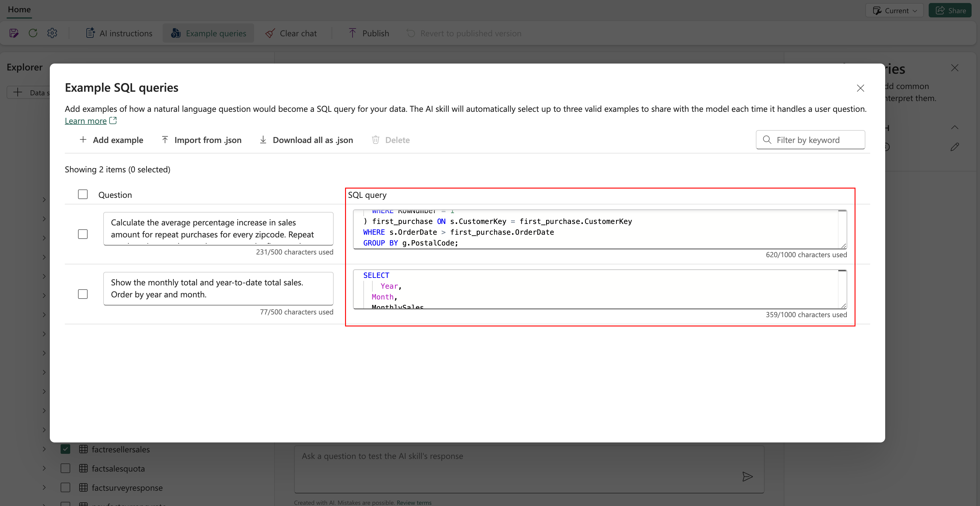Viewport: 980px width, 506px height.
Task: Click the Clear chat broom icon
Action: 270,34
